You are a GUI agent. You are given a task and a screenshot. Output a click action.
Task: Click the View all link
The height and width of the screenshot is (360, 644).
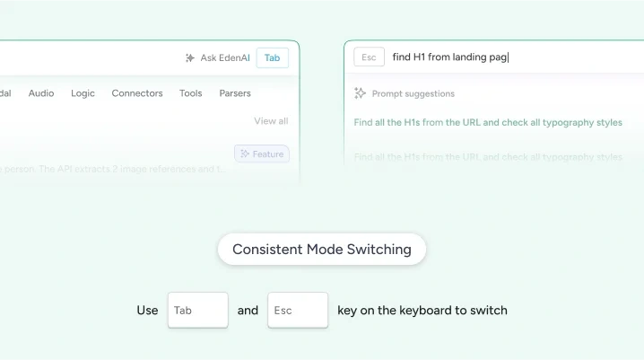(271, 121)
